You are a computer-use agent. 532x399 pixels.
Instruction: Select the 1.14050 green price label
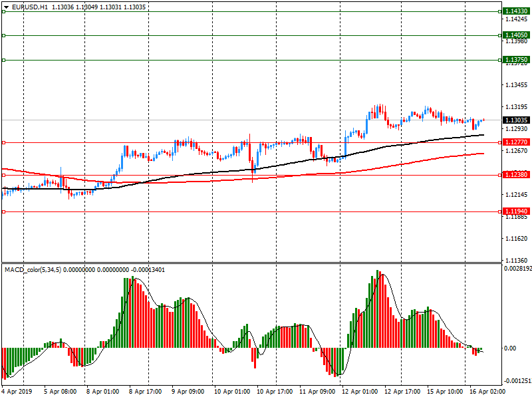click(516, 35)
